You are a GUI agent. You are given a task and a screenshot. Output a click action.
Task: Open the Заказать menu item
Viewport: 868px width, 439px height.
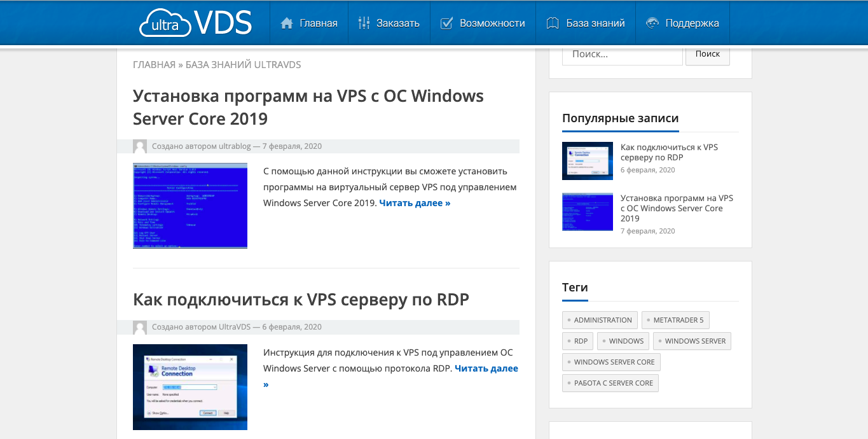[x=389, y=23]
